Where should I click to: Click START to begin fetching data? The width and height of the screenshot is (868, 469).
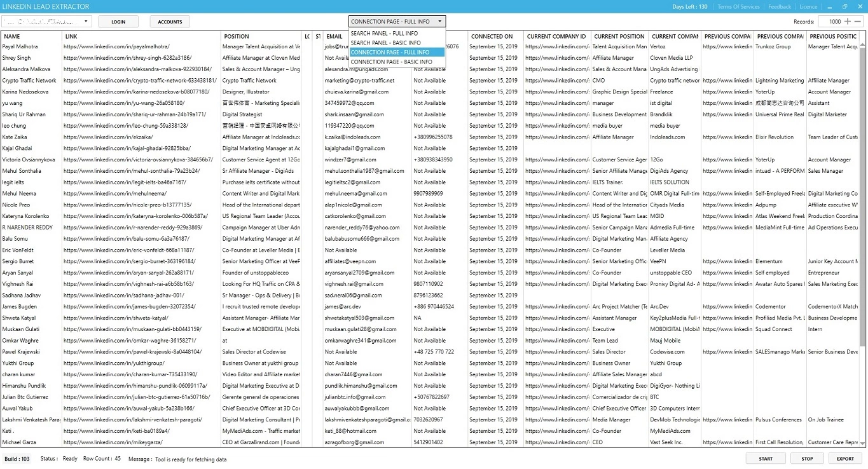pos(766,458)
